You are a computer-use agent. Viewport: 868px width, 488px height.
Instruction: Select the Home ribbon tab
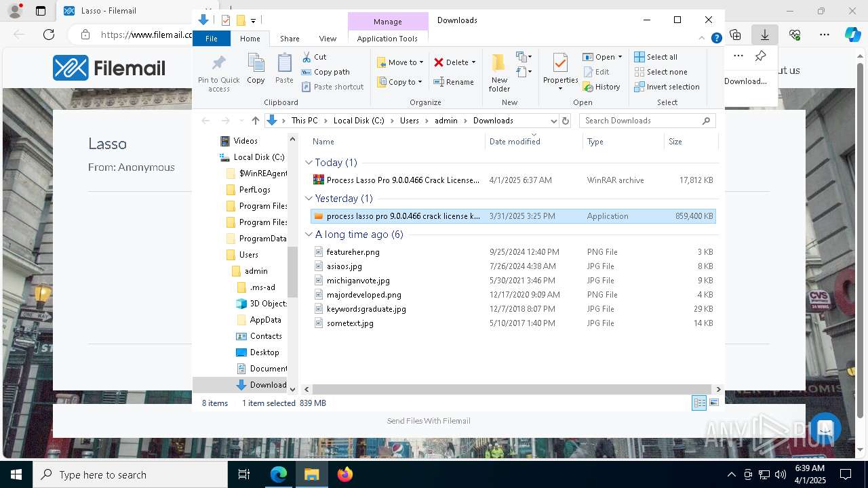(x=250, y=39)
